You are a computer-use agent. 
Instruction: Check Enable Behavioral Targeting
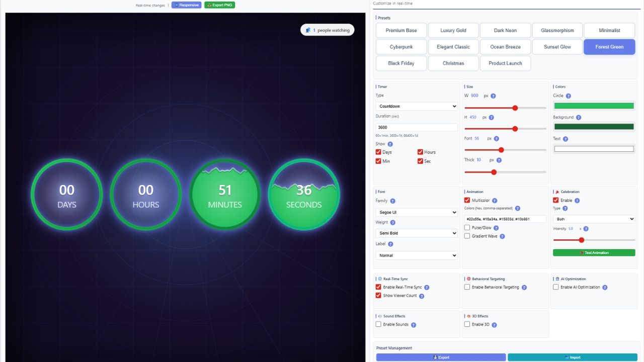coord(467,287)
